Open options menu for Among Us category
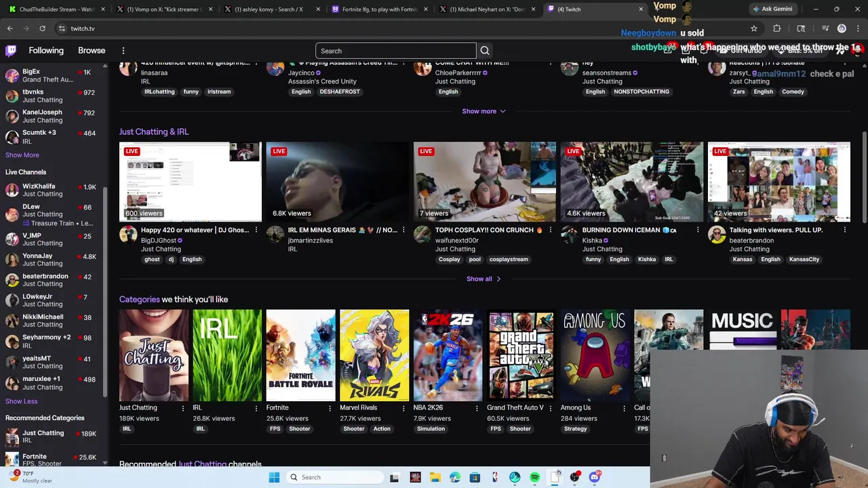868x488 pixels. 624,408
